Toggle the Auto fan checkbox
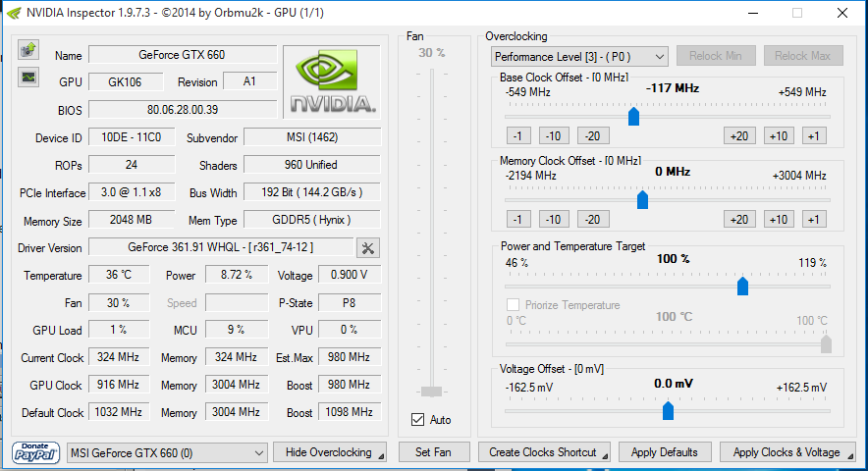 click(x=418, y=420)
